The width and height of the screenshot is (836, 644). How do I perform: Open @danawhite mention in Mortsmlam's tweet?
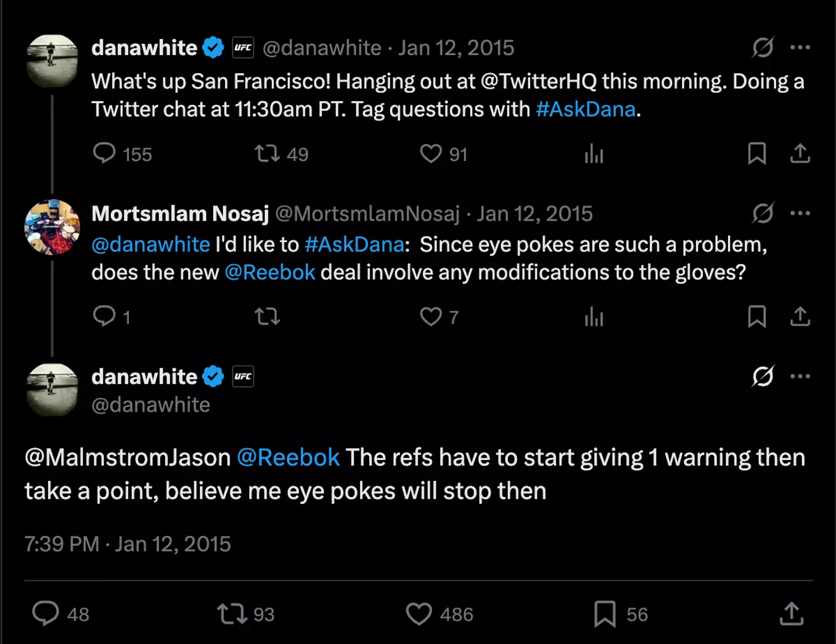(150, 244)
